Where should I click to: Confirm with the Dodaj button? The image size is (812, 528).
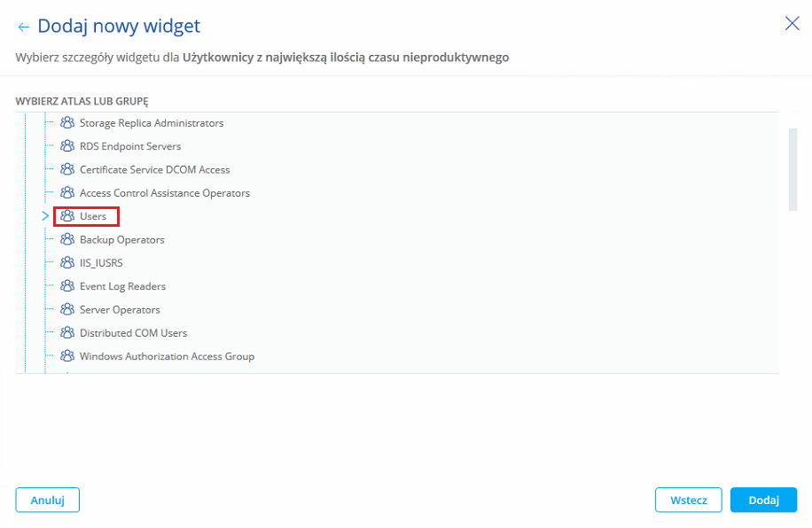click(x=763, y=500)
